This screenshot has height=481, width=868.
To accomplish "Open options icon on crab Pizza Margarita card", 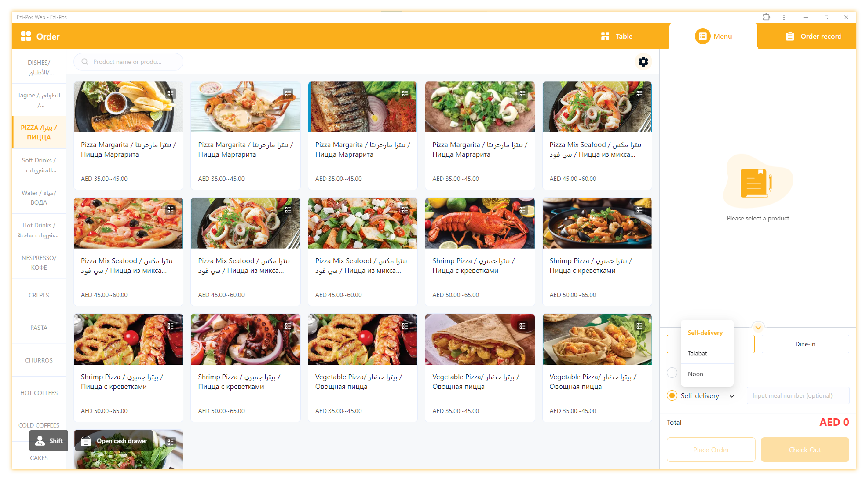I will pyautogui.click(x=288, y=94).
